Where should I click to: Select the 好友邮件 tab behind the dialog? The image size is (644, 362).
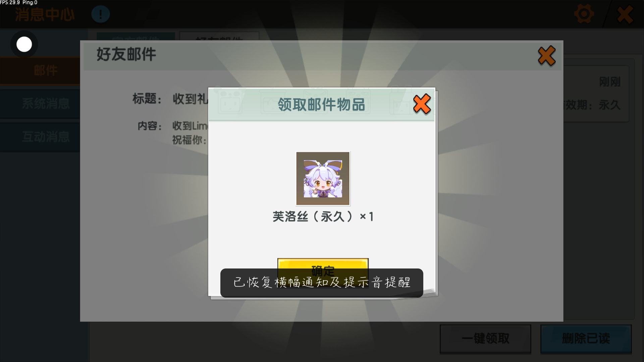(x=219, y=36)
